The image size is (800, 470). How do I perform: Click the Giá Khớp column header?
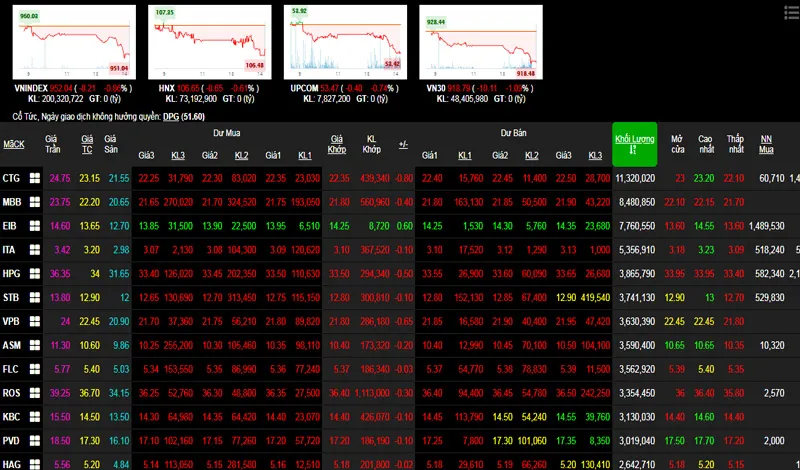point(337,144)
